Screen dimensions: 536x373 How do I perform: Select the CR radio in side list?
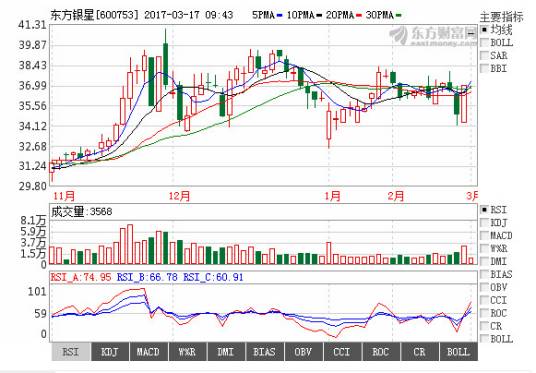pos(484,326)
